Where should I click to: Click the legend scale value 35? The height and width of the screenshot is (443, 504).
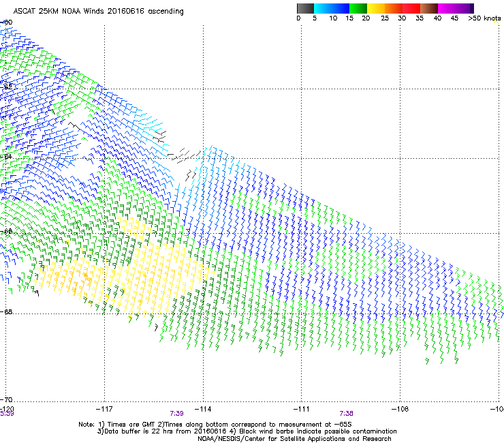tap(420, 18)
